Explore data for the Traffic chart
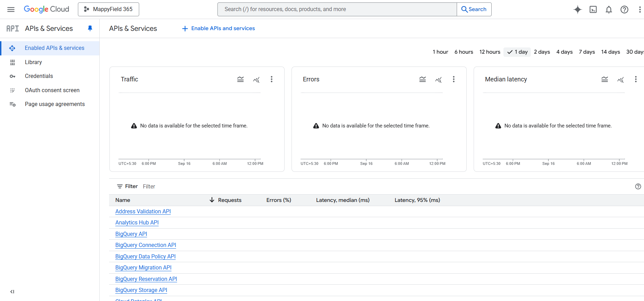 coord(256,80)
